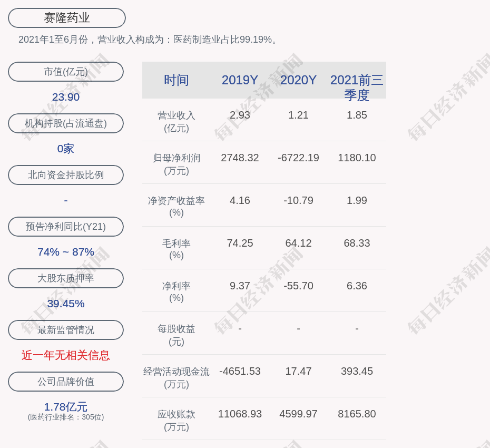Select the 大股东质押率 label pill
This screenshot has width=490, height=448.
66,278
